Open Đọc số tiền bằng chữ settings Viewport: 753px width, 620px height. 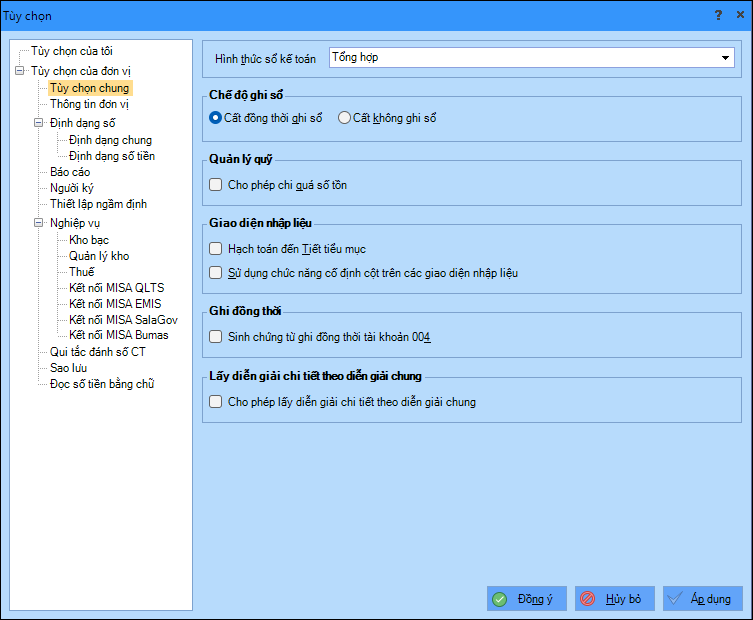[102, 384]
